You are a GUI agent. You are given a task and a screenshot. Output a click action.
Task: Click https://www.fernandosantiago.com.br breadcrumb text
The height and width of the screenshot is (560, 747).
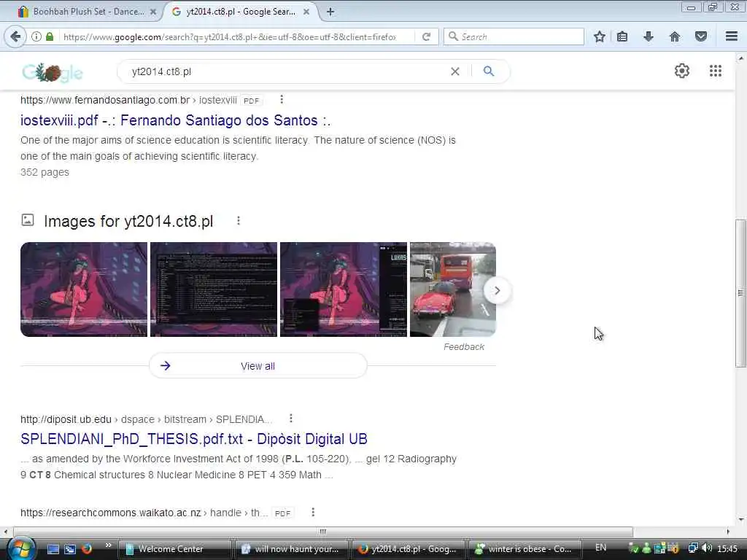tap(105, 100)
